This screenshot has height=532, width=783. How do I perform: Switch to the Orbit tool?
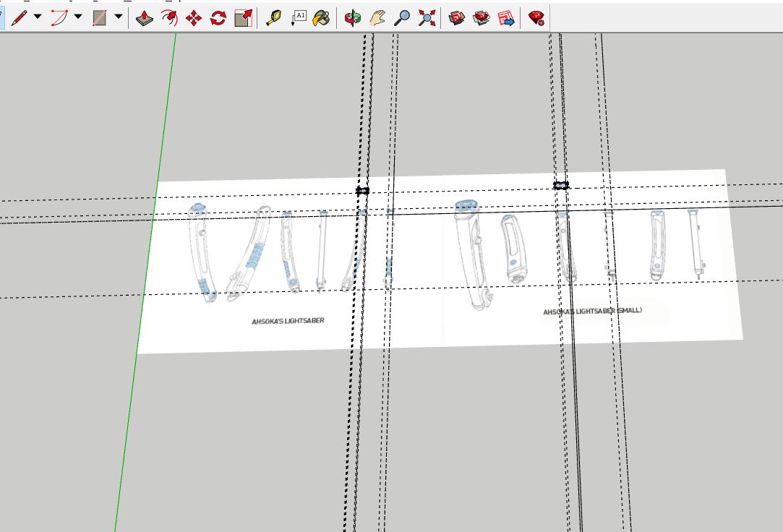pos(353,19)
